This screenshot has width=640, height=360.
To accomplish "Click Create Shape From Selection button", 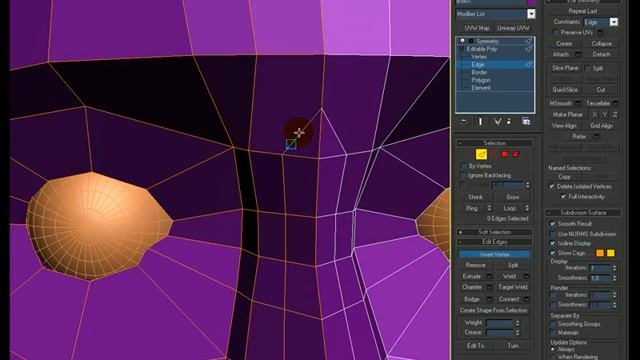I will (494, 311).
